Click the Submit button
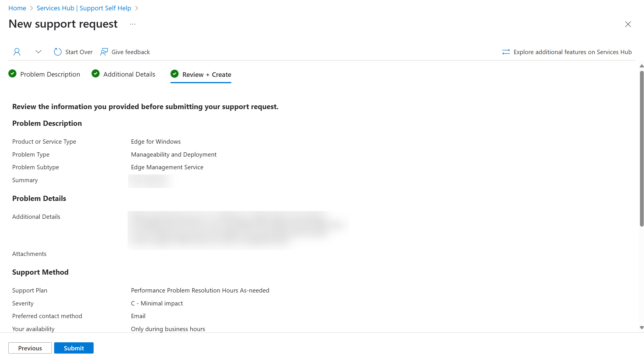The height and width of the screenshot is (357, 644). tap(73, 348)
